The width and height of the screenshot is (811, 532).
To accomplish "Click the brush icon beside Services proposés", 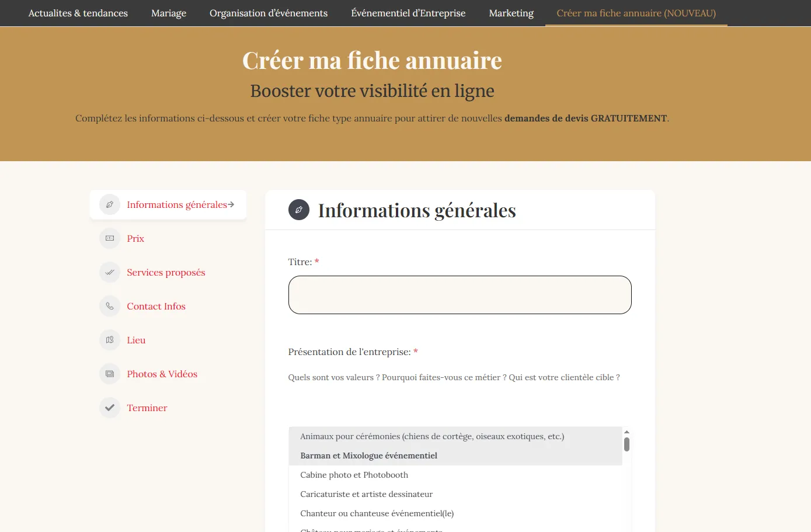I will pyautogui.click(x=109, y=272).
